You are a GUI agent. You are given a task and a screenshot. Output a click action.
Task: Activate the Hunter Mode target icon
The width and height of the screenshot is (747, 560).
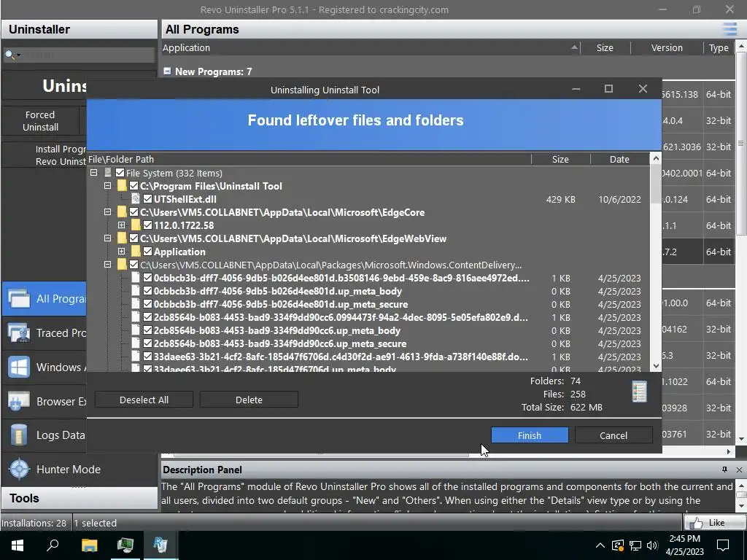click(x=19, y=469)
